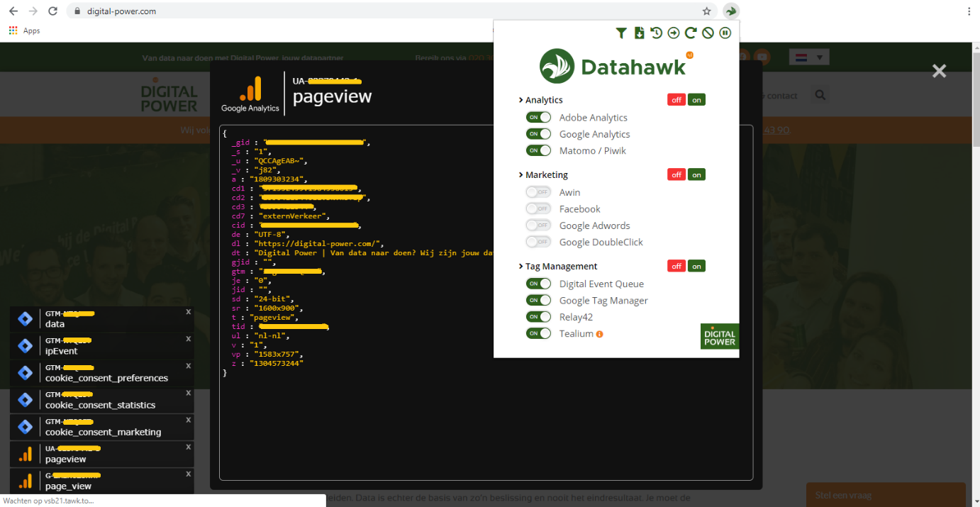This screenshot has width=980, height=507.
Task: Open the history clock icon in Datahawk
Action: pos(656,33)
